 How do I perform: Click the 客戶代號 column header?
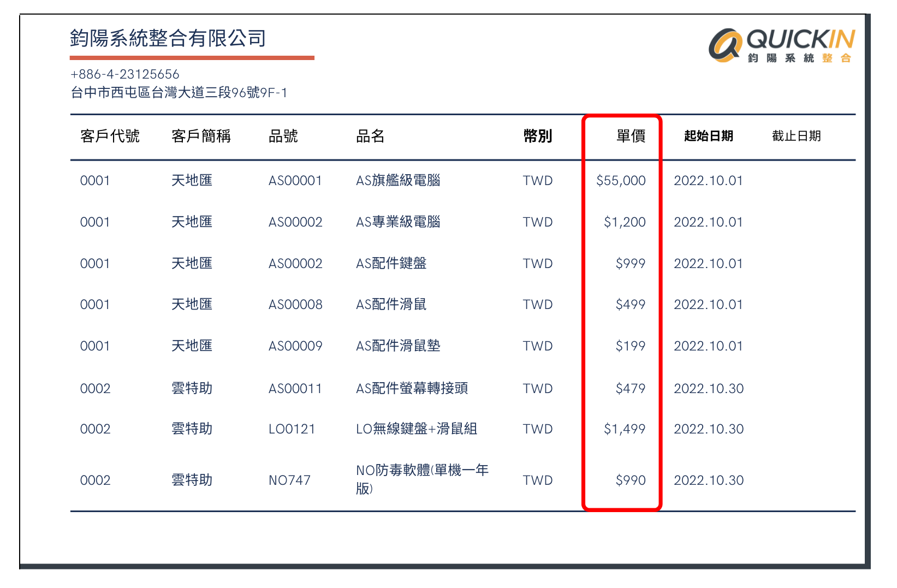pos(110,136)
